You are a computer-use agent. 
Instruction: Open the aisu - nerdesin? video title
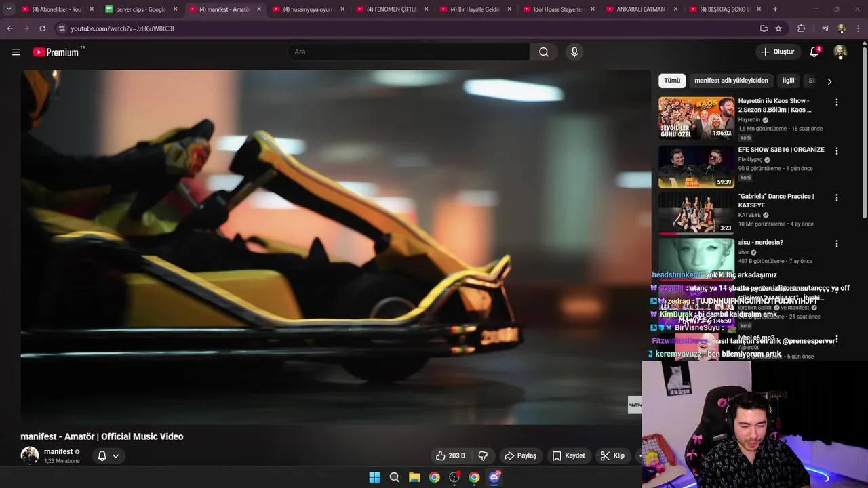tap(760, 243)
